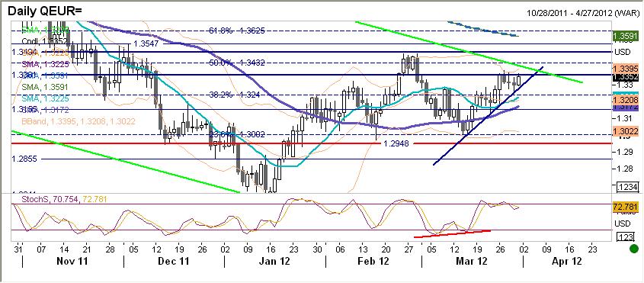
Task: Click the .1234 decimal precision box on price axis
Action: pos(628,187)
